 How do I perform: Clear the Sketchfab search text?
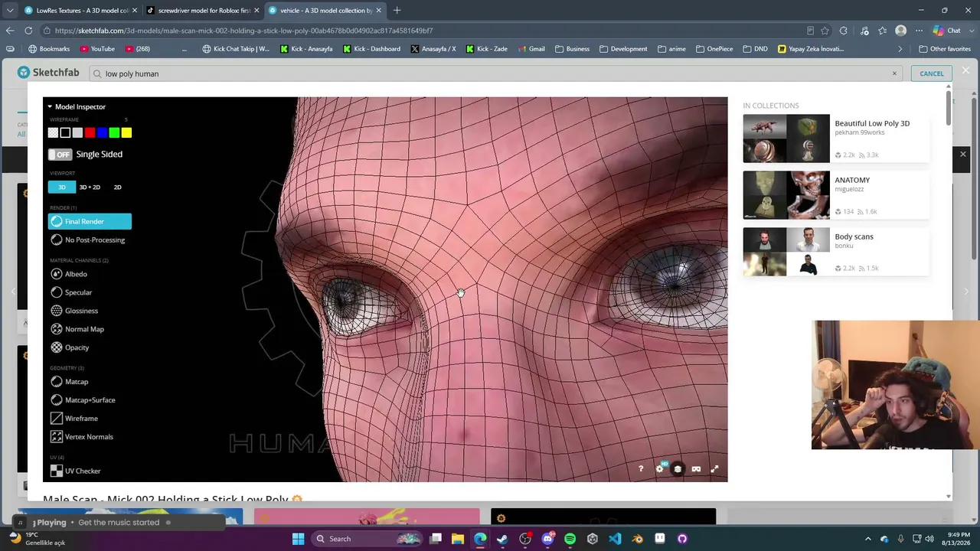pyautogui.click(x=894, y=73)
